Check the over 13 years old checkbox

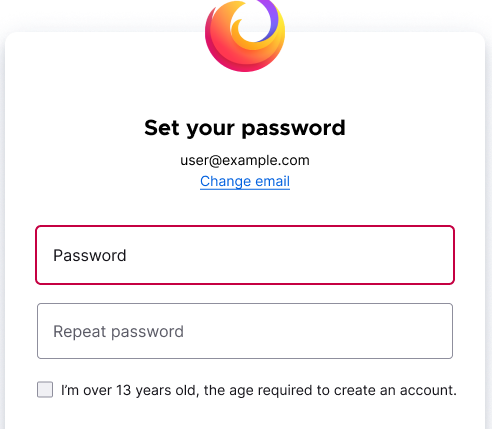point(45,390)
